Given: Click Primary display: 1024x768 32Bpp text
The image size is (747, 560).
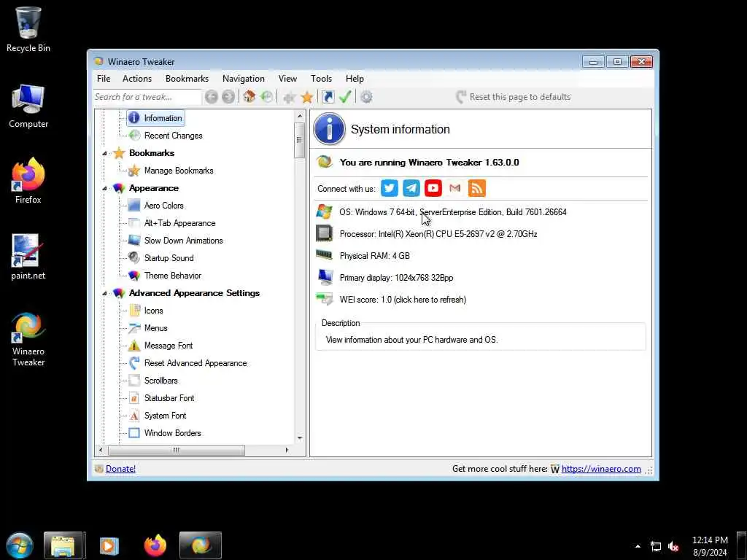Looking at the screenshot, I should point(396,278).
